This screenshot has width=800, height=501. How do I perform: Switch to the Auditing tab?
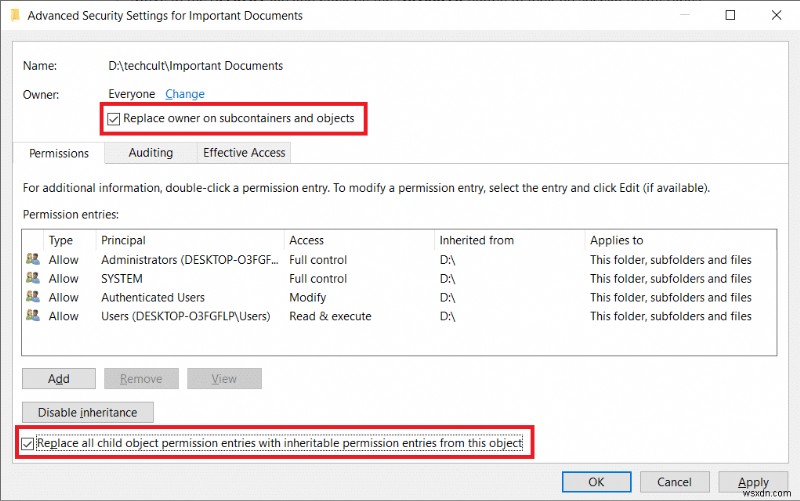(151, 153)
